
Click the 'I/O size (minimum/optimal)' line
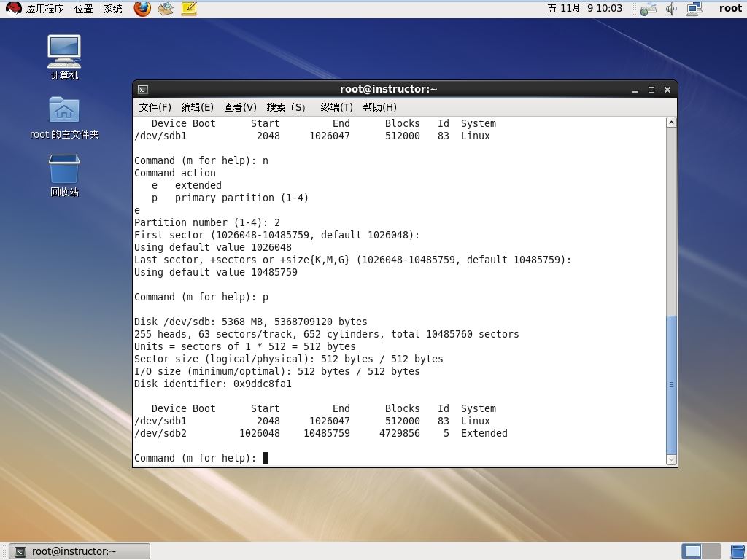(x=276, y=371)
